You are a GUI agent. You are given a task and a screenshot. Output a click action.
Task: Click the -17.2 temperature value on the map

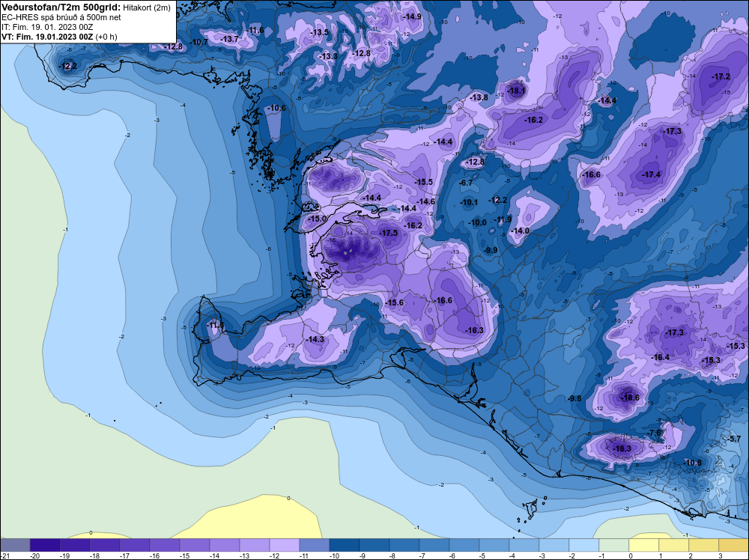(721, 76)
